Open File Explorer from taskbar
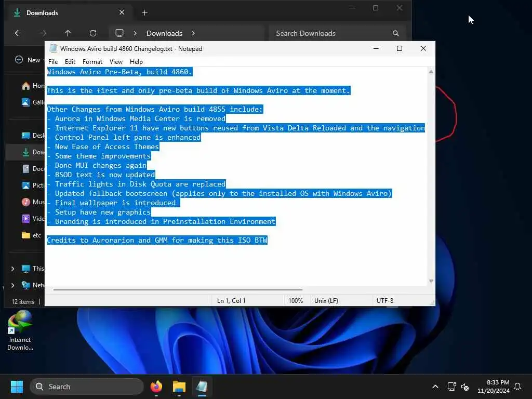Viewport: 532px width, 399px height. click(x=179, y=387)
